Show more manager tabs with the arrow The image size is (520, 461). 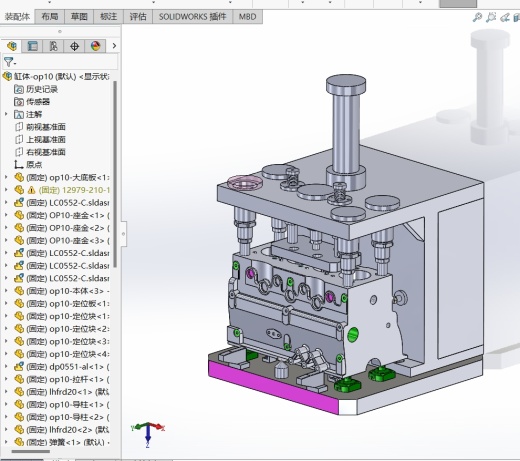(x=114, y=46)
